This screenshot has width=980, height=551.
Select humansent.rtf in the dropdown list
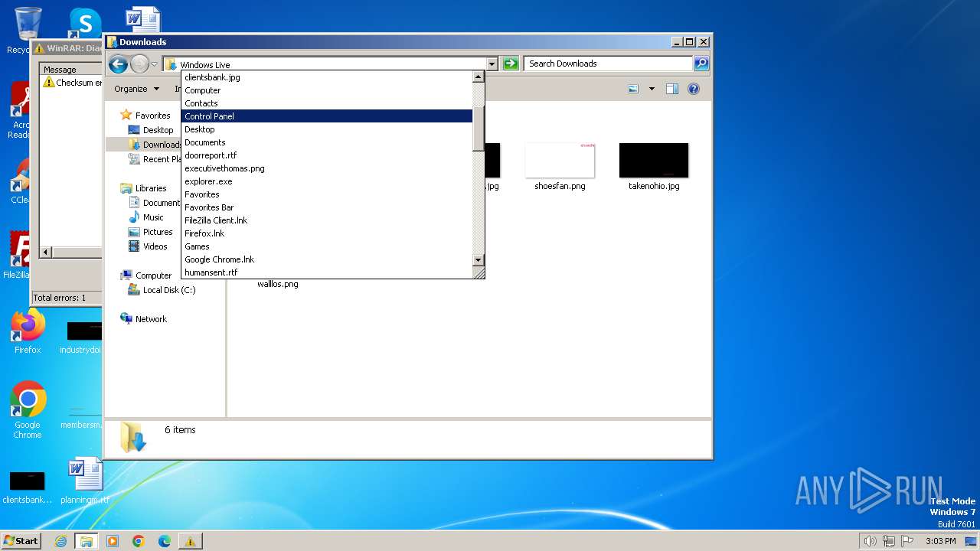pyautogui.click(x=327, y=272)
